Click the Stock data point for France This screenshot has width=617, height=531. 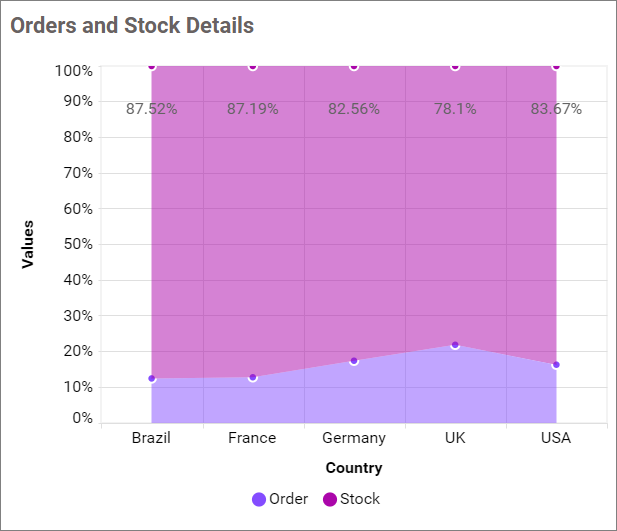click(x=253, y=67)
